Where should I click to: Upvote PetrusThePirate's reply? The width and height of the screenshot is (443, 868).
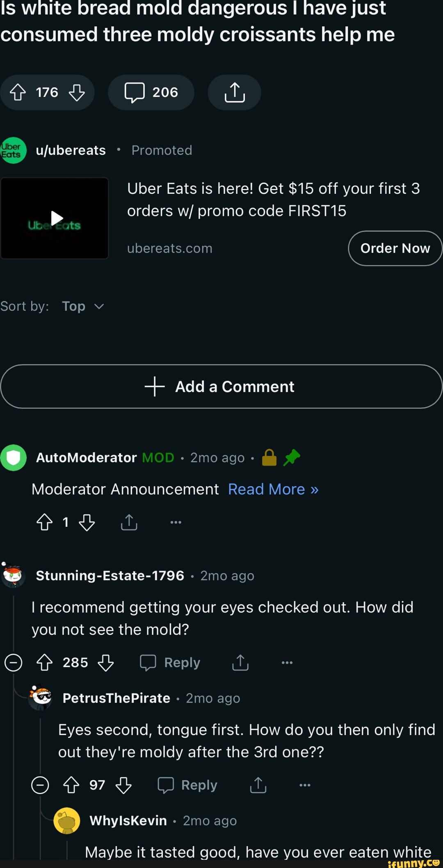(71, 785)
